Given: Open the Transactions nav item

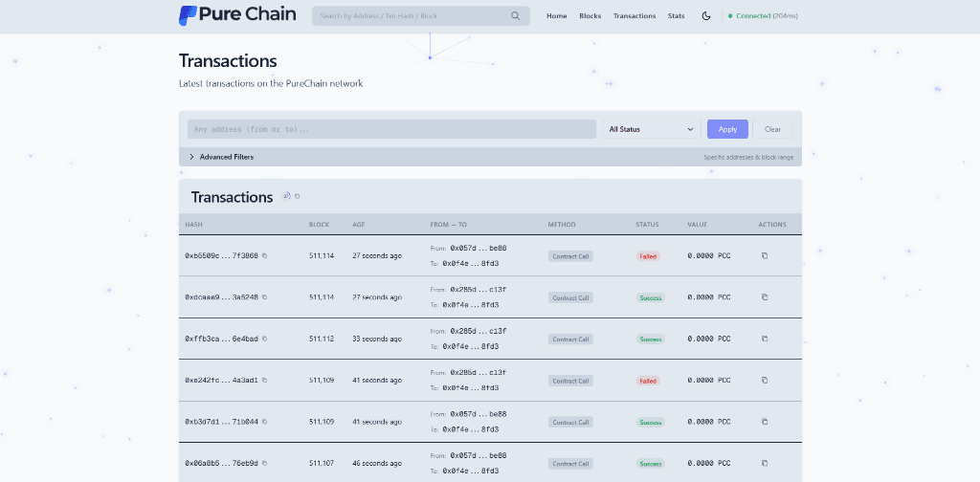Looking at the screenshot, I should 635,15.
